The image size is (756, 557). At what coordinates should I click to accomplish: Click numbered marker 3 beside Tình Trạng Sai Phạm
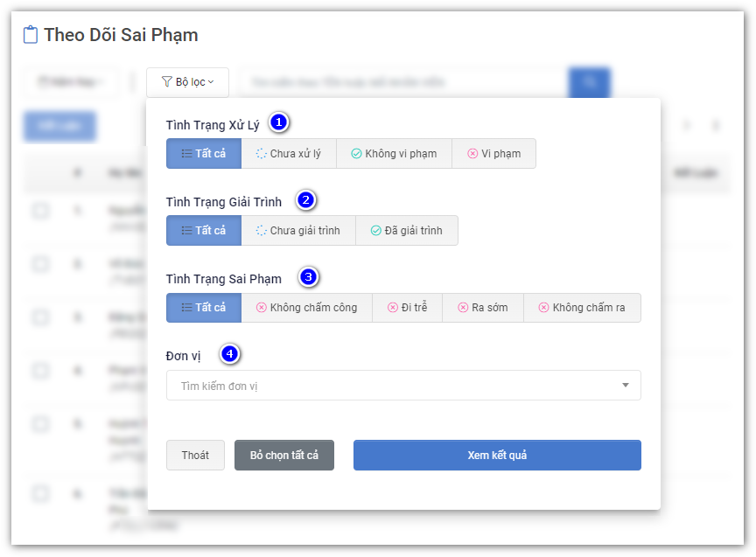point(308,277)
